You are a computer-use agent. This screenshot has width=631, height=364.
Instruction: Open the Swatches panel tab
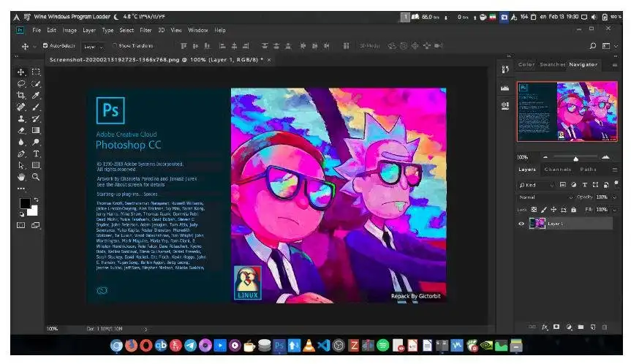[x=552, y=64]
